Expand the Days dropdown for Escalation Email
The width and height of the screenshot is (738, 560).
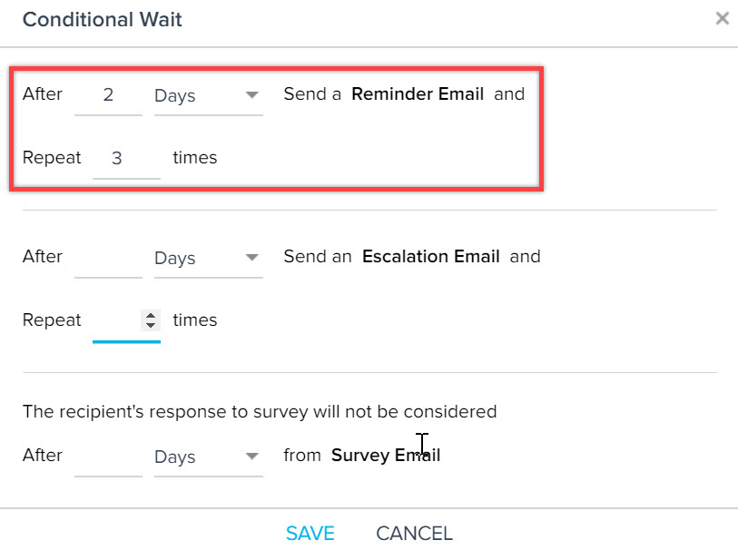pyautogui.click(x=208, y=258)
